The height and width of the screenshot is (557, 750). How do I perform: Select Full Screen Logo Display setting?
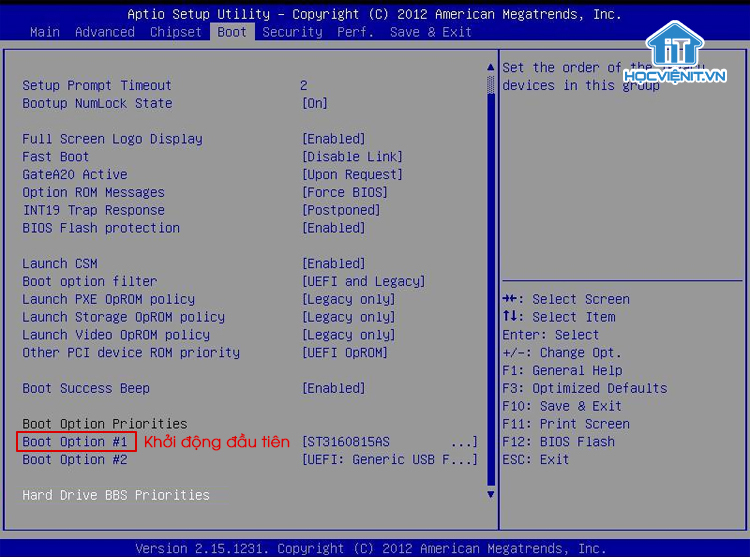(x=112, y=139)
